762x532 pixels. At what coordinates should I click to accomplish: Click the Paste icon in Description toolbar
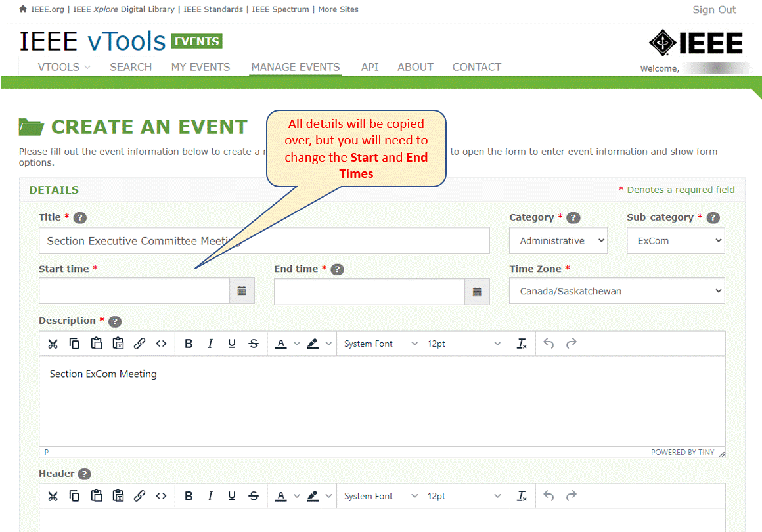96,344
